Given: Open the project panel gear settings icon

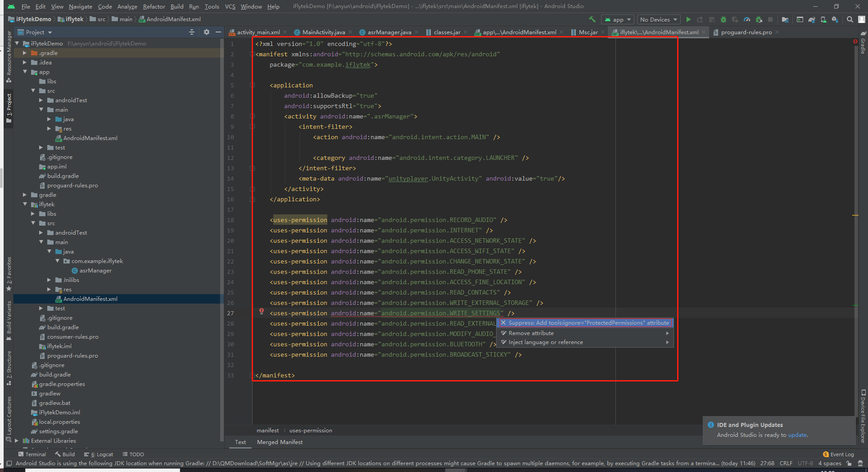Looking at the screenshot, I should pyautogui.click(x=207, y=32).
